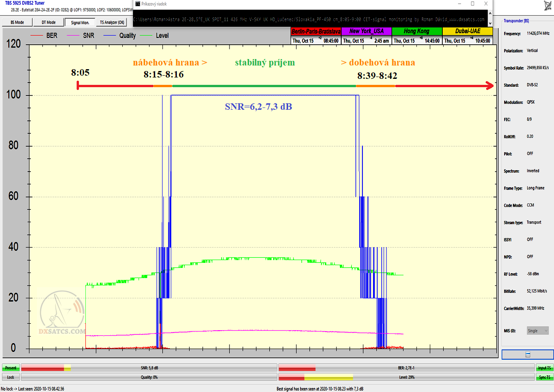Click the command prompt window icon

(138, 4)
